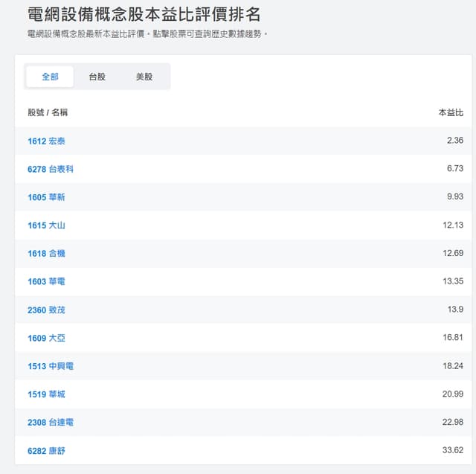Click the P/E value 16.81
This screenshot has height=474, width=476.
tap(453, 337)
